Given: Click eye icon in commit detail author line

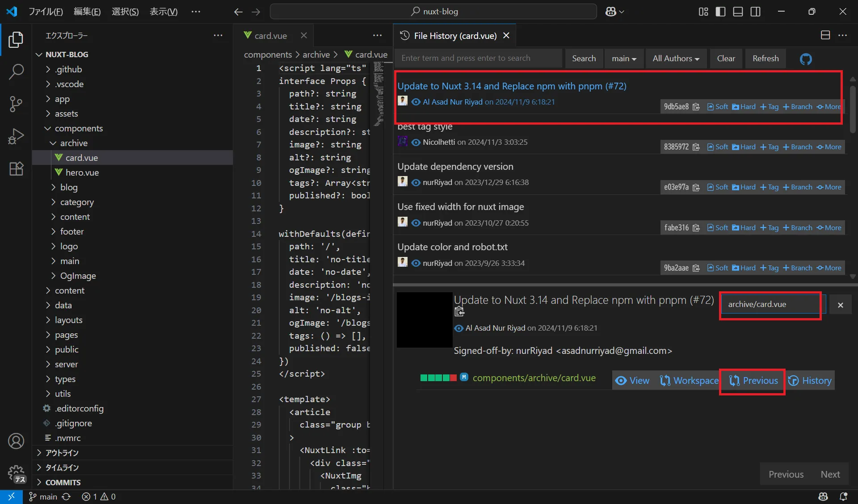Looking at the screenshot, I should point(459,328).
